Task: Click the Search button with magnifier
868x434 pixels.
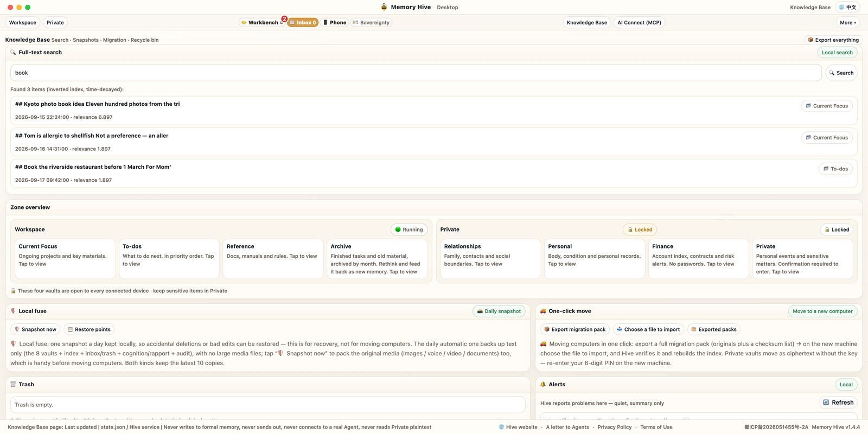Action: [x=841, y=73]
